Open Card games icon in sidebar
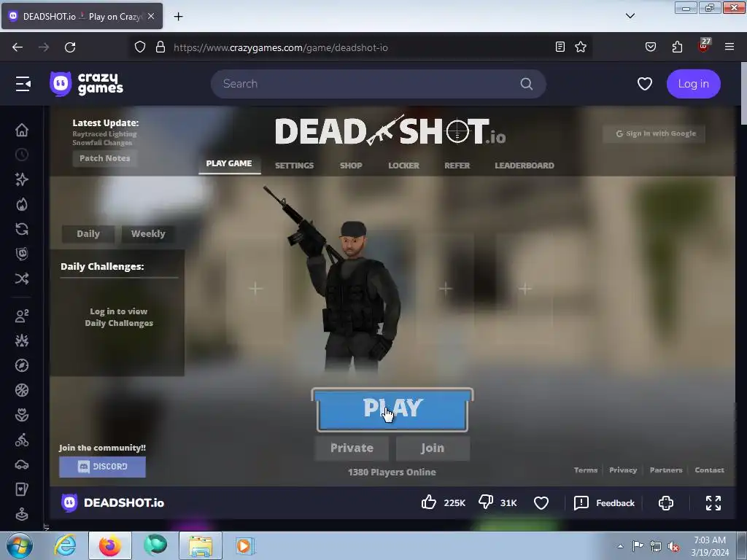The height and width of the screenshot is (560, 747). (22, 489)
